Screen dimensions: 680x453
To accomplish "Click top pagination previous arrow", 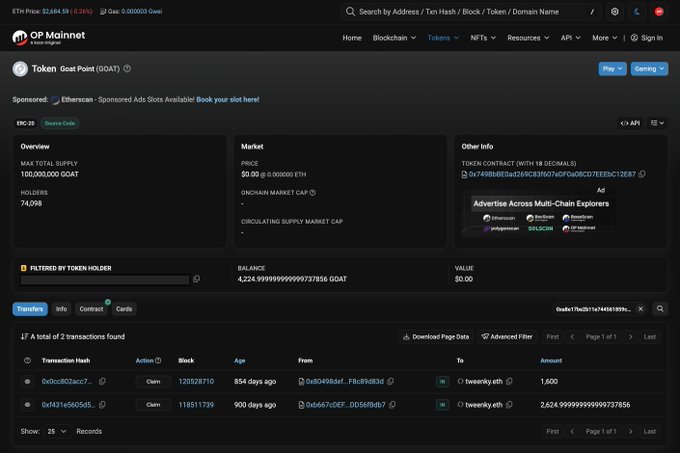I will pyautogui.click(x=572, y=337).
